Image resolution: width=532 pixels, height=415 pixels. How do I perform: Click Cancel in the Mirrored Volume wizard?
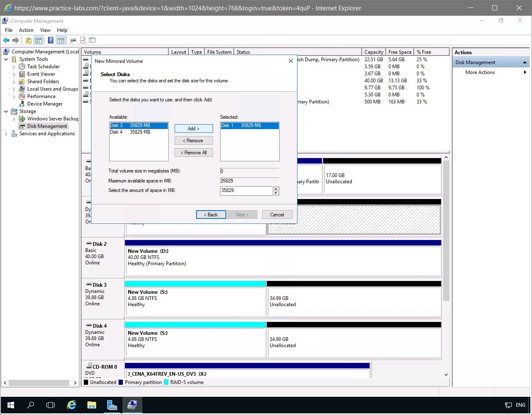(x=277, y=215)
